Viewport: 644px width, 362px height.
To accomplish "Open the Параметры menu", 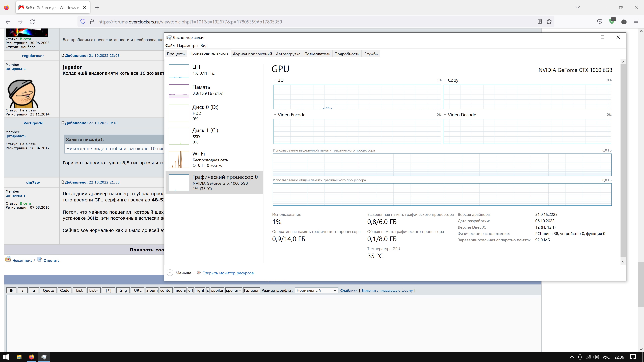I will pos(187,45).
